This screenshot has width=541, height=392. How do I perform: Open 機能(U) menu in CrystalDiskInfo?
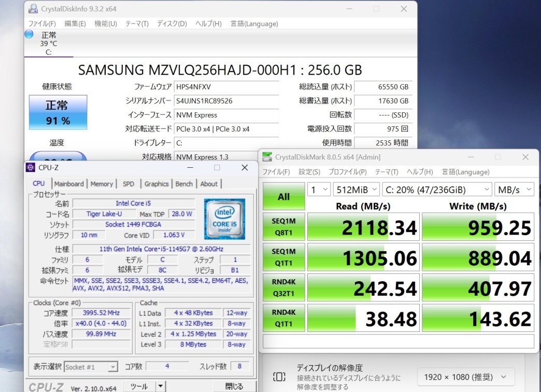(106, 24)
